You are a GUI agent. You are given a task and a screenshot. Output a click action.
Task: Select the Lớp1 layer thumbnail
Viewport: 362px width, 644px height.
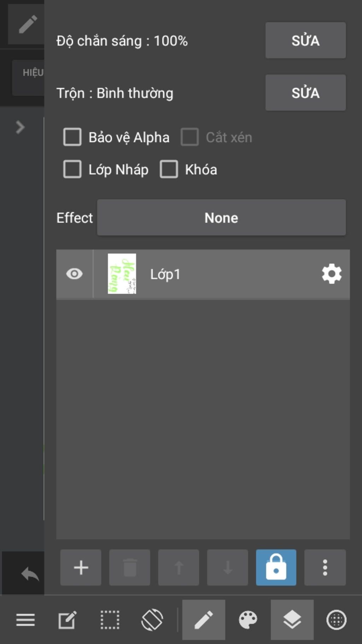pyautogui.click(x=122, y=274)
